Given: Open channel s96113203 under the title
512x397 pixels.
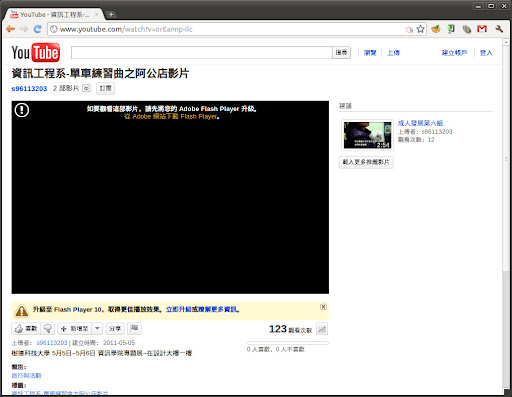Looking at the screenshot, I should coord(29,89).
